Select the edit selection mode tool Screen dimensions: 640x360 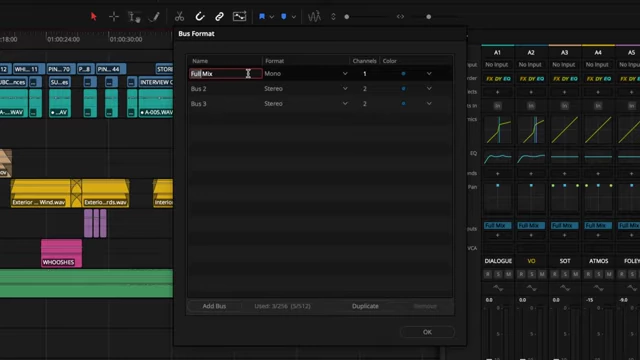(x=134, y=16)
